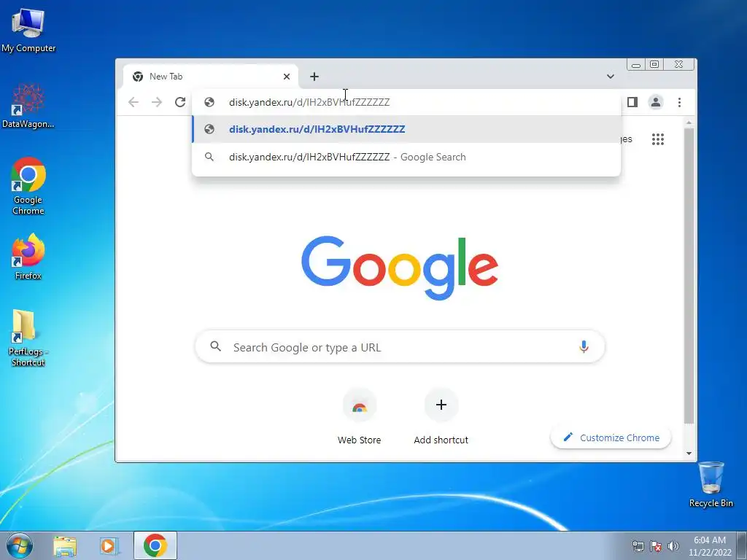This screenshot has height=560, width=747.
Task: Select the New Tab tab
Action: (x=210, y=76)
